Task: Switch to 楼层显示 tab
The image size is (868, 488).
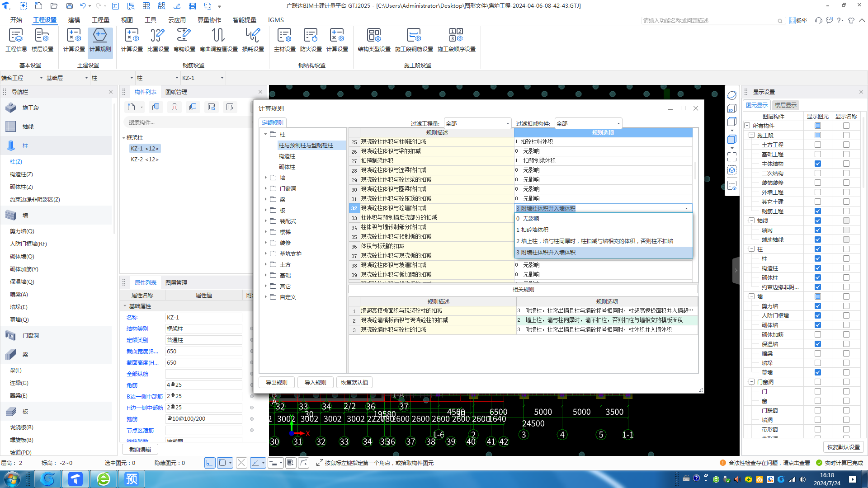Action: point(786,105)
